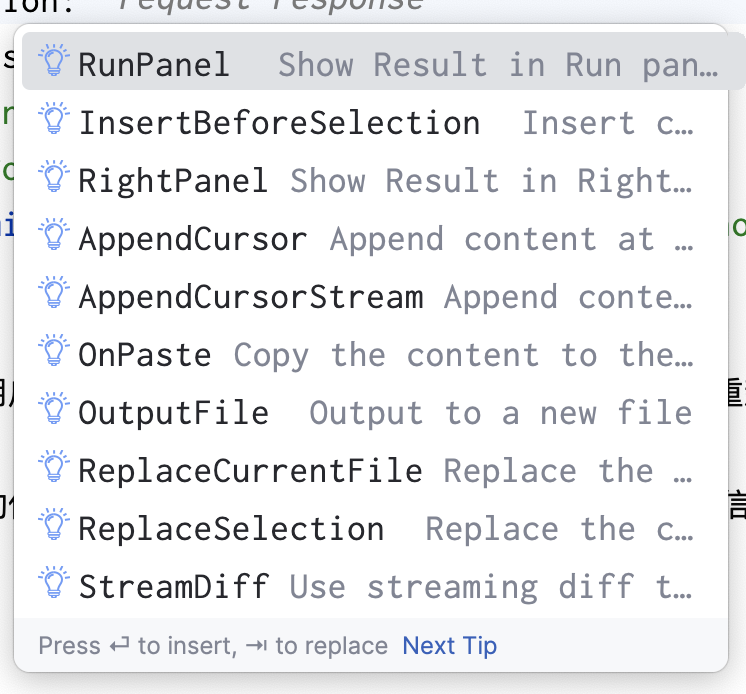The image size is (746, 694).
Task: Select StreamDiff from the completion list
Action: 173,587
